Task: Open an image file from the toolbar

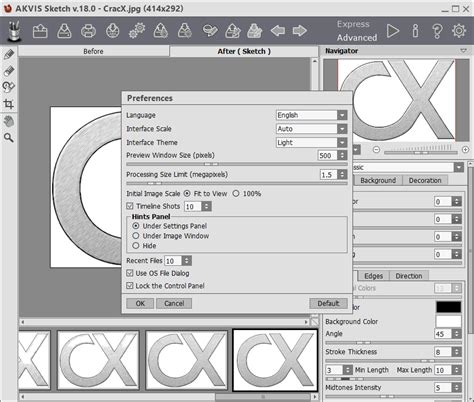Action: 40,31
